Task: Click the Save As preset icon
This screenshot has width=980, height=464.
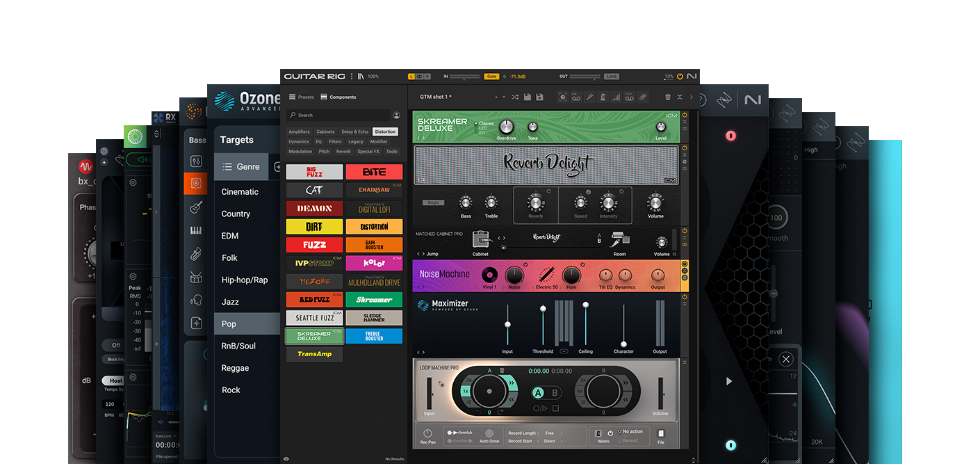Action: point(540,97)
